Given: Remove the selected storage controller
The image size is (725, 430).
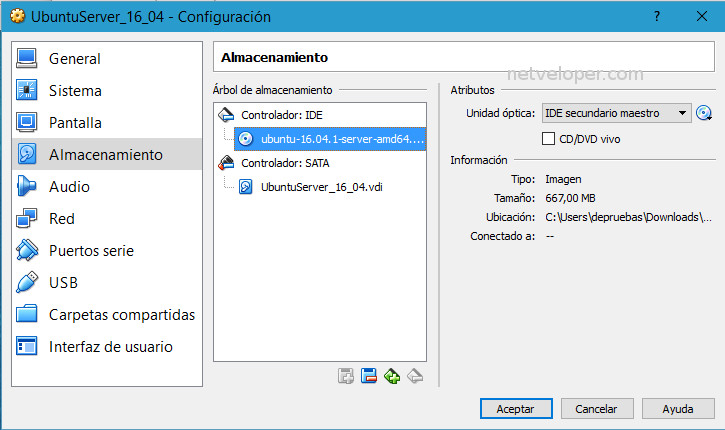Looking at the screenshot, I should (415, 376).
